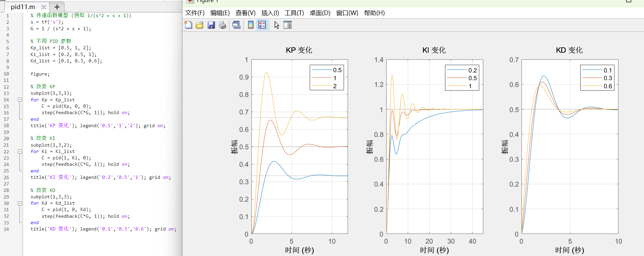The height and width of the screenshot is (256, 644).
Task: Select '振幅' y-axis label of KD plot
Action: pyautogui.click(x=505, y=147)
